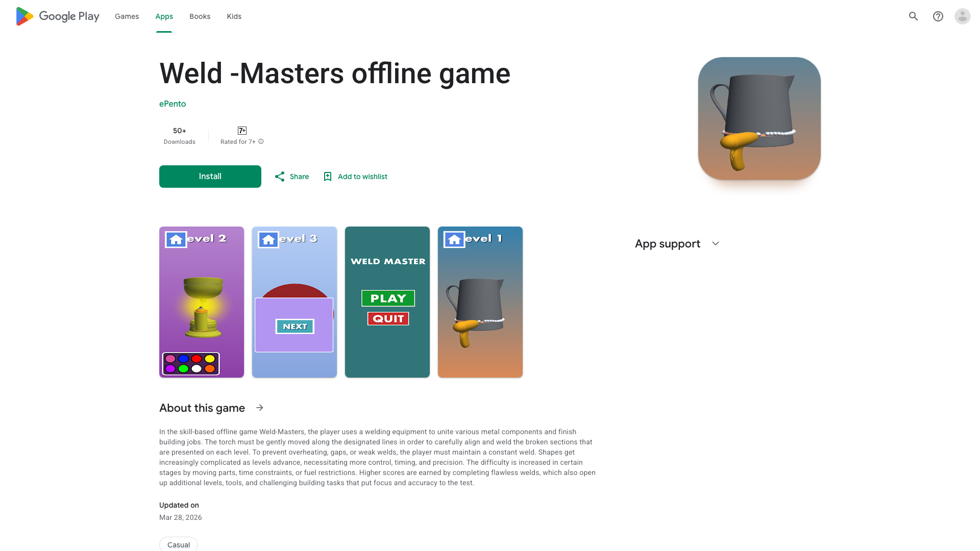Click the Weld-Masters app icon image

pos(759,118)
